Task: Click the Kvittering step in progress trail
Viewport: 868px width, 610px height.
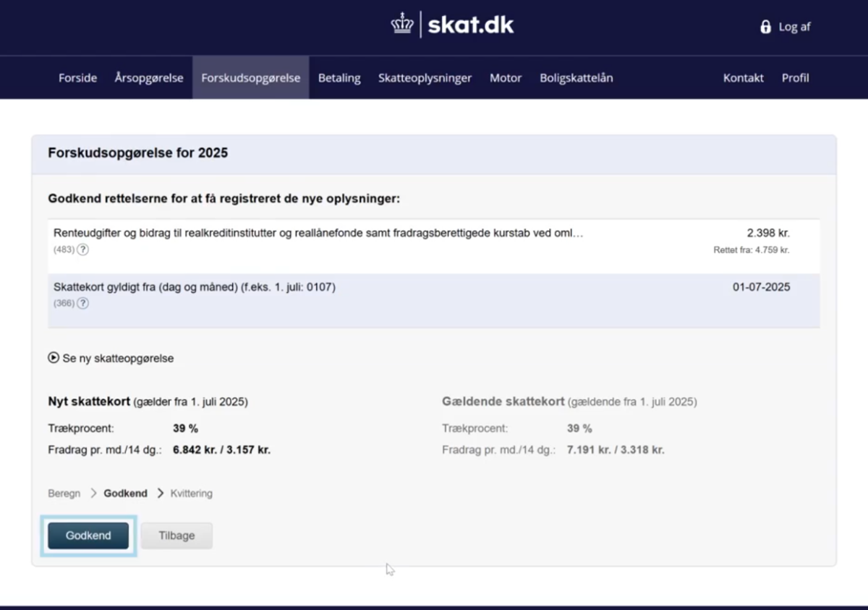Action: pyautogui.click(x=192, y=493)
